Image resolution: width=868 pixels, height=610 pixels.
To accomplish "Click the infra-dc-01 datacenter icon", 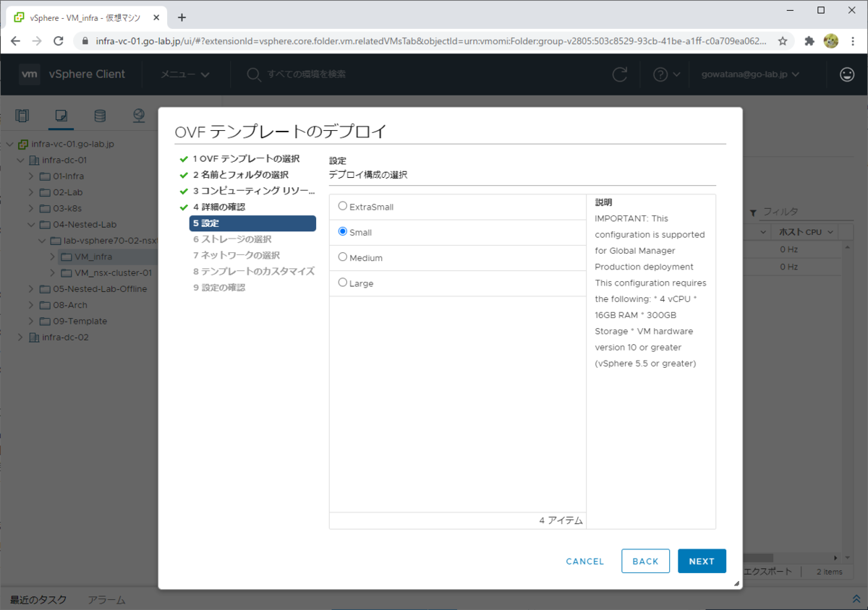I will click(x=33, y=160).
